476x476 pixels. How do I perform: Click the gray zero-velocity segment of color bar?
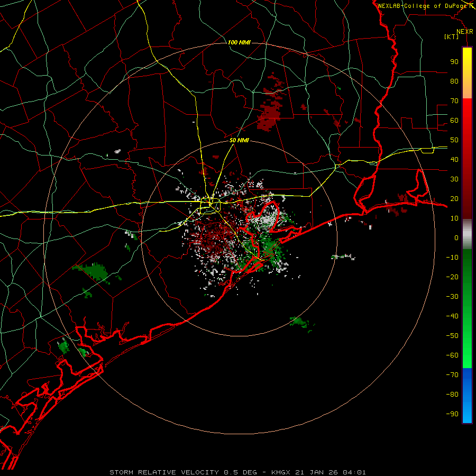(467, 234)
